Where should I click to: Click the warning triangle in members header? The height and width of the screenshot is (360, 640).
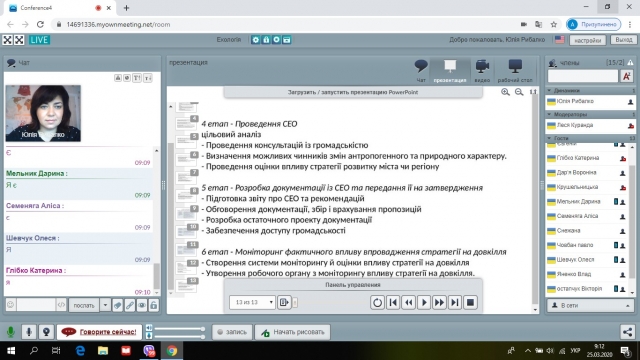[631, 62]
